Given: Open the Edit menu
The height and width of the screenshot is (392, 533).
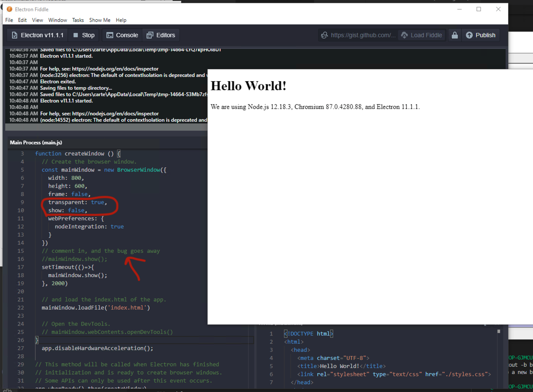Looking at the screenshot, I should tap(22, 20).
